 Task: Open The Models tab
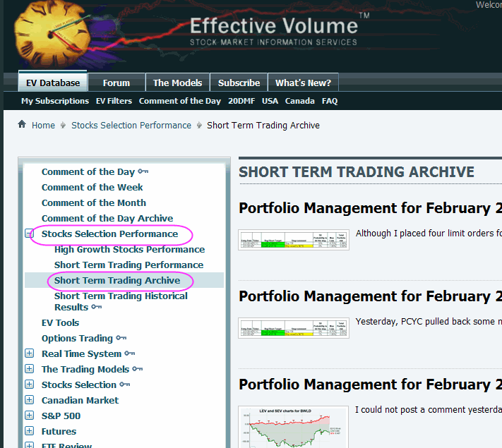coord(177,83)
